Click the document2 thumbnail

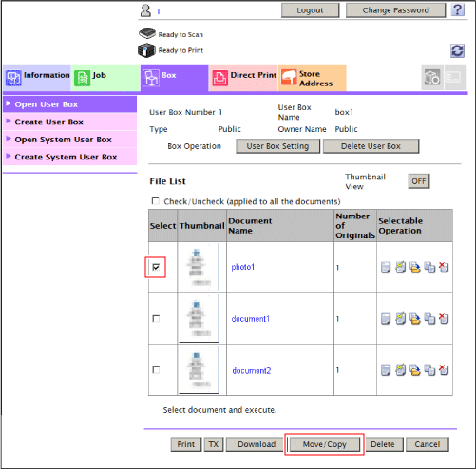[199, 370]
